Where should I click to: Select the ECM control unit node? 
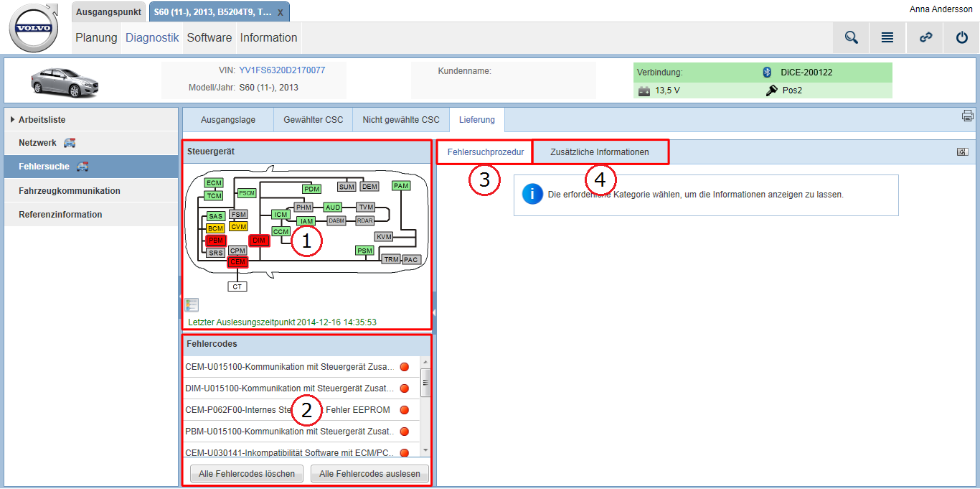coord(214,183)
